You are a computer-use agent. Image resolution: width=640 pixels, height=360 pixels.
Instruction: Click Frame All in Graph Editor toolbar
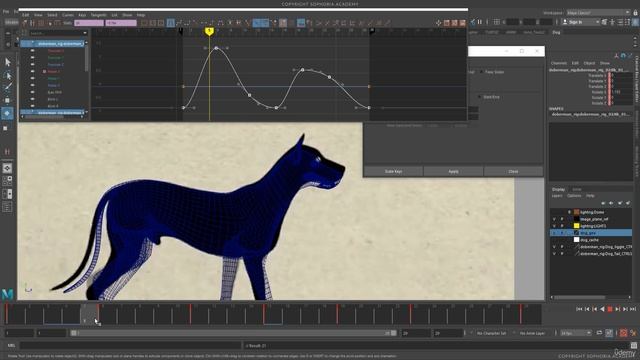pyautogui.click(x=144, y=23)
